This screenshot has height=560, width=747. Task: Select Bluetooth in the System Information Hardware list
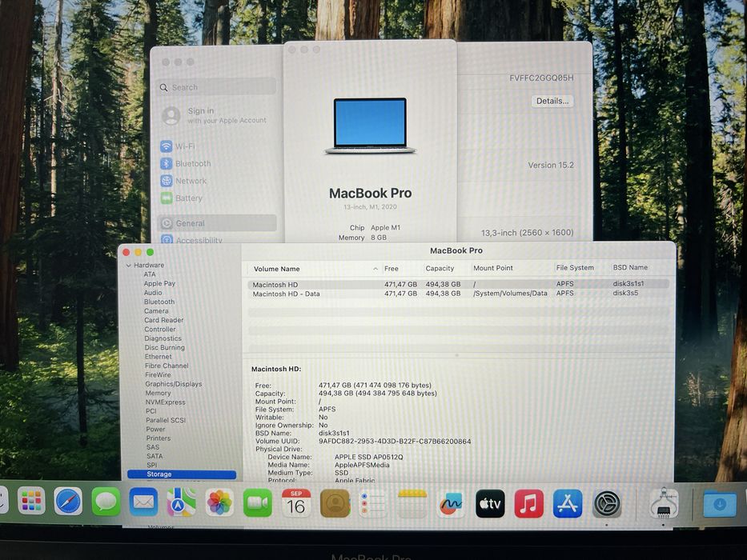[x=159, y=302]
